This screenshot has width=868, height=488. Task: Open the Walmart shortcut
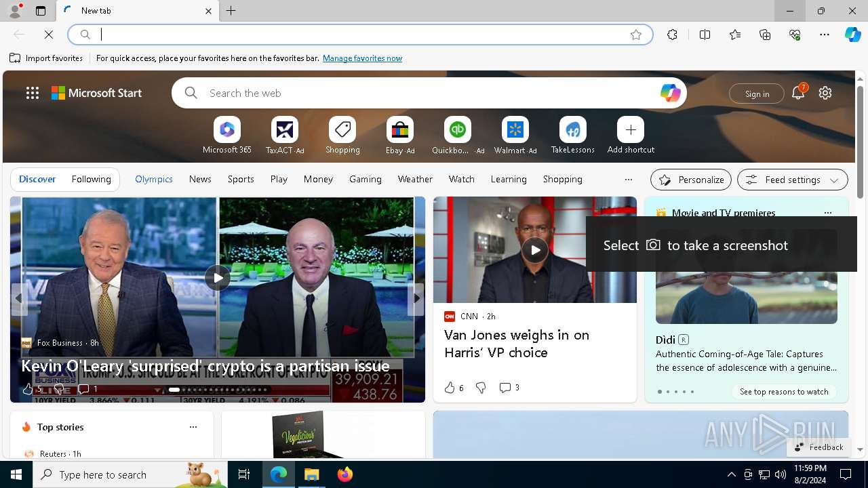pos(515,136)
